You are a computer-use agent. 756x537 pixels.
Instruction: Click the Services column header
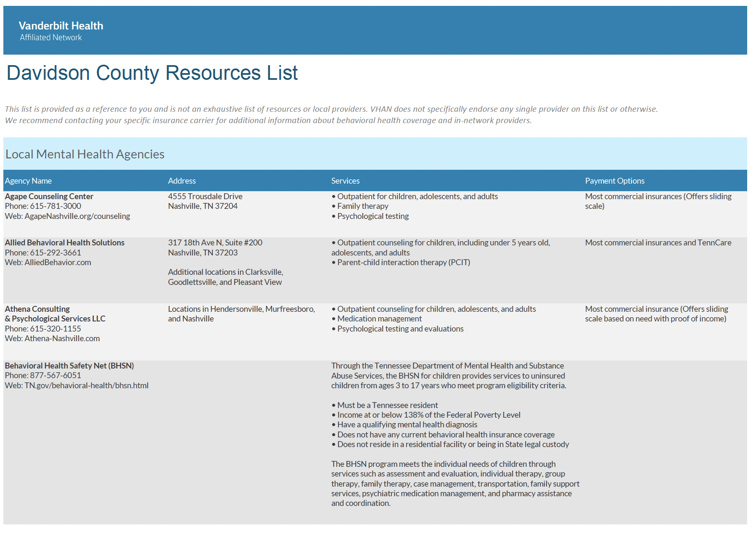(x=345, y=181)
